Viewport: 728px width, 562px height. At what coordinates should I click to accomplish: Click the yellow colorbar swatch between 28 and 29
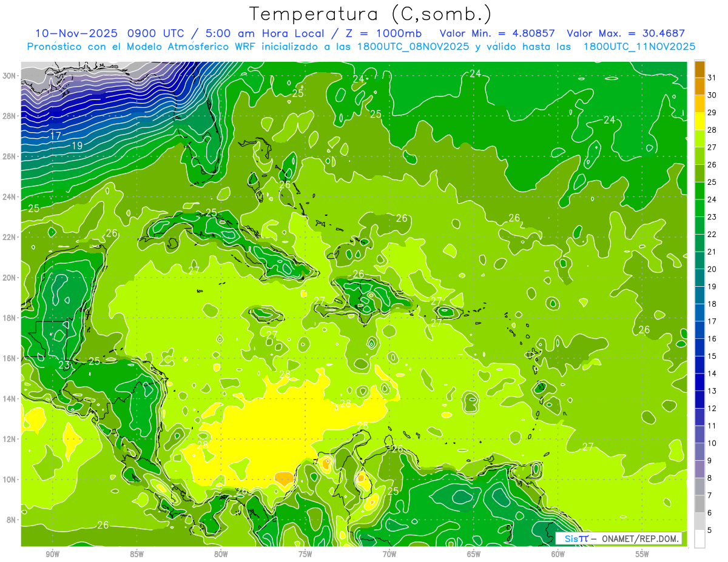699,121
